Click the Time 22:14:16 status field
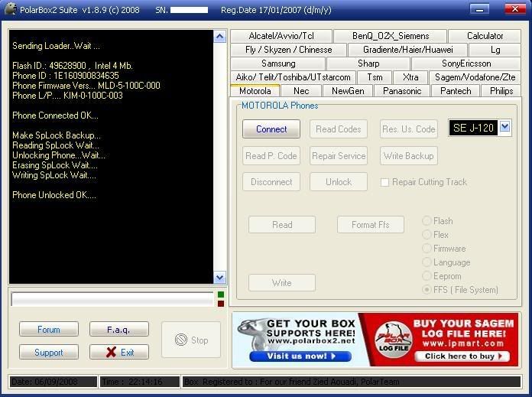The image size is (532, 397). [x=140, y=382]
